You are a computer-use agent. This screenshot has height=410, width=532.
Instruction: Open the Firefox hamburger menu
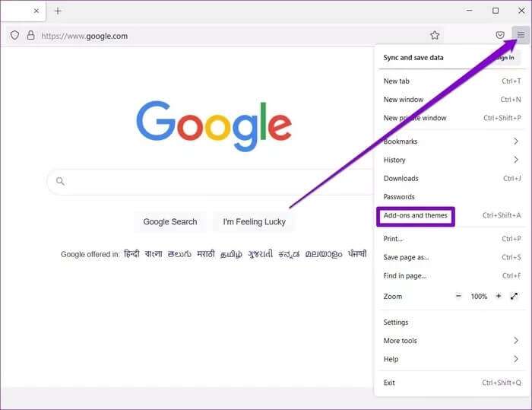pos(521,35)
